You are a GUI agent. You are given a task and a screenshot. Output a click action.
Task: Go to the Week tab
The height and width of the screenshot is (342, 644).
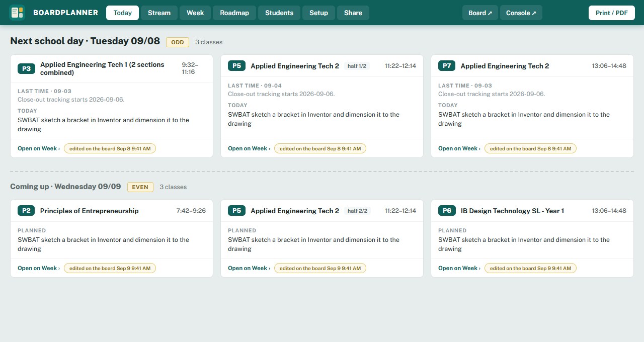pos(195,13)
